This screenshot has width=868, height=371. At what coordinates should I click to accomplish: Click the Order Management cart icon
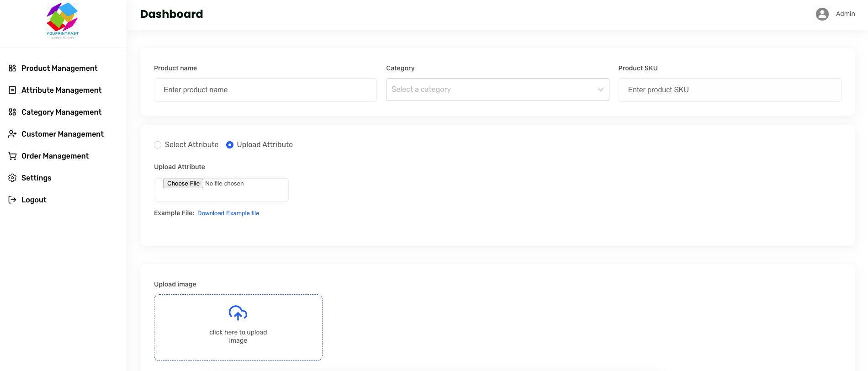tap(12, 156)
